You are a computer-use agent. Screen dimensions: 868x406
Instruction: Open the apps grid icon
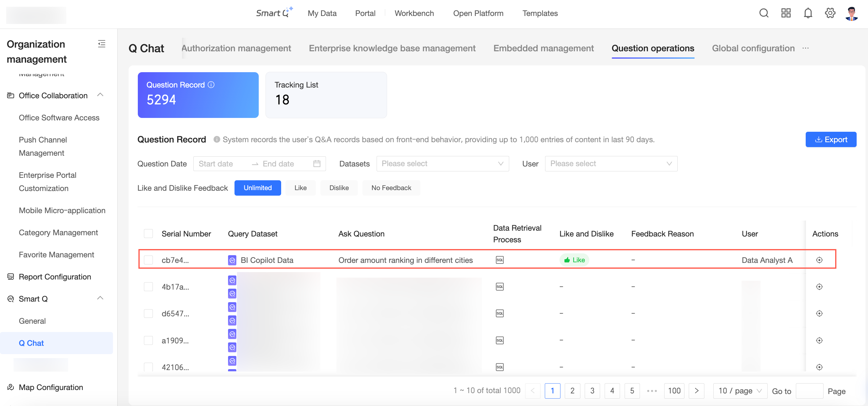coord(786,13)
